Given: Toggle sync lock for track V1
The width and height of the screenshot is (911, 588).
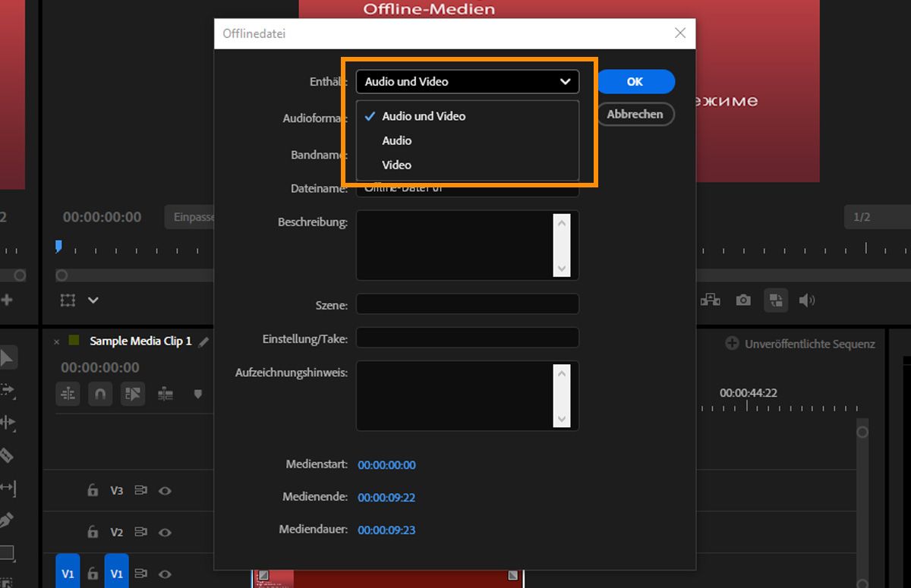Looking at the screenshot, I should [140, 574].
